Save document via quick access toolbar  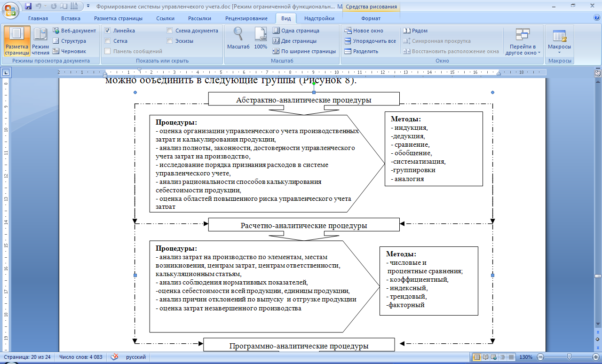28,7
